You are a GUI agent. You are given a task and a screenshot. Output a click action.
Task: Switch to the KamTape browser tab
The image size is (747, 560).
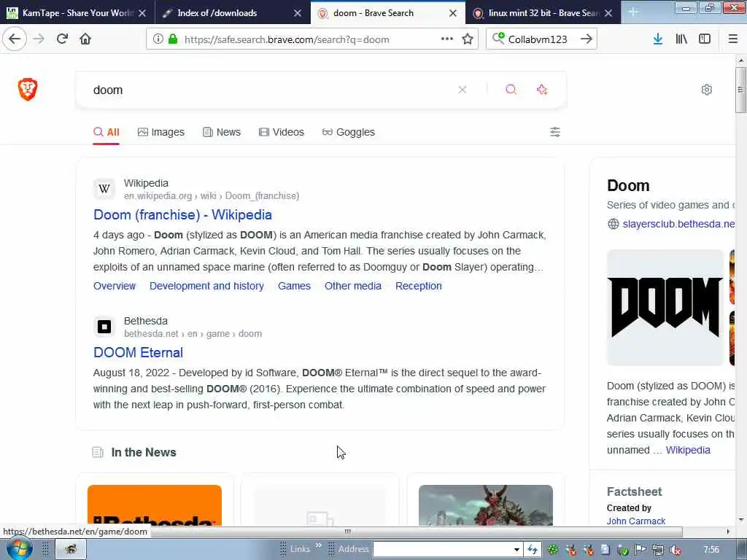pyautogui.click(x=77, y=13)
